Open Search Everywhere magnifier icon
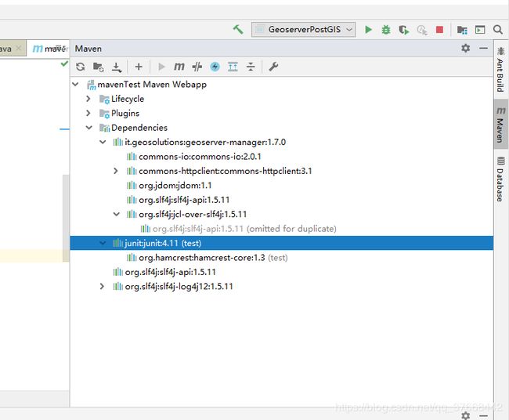Screen dimensions: 509x420 497,30
